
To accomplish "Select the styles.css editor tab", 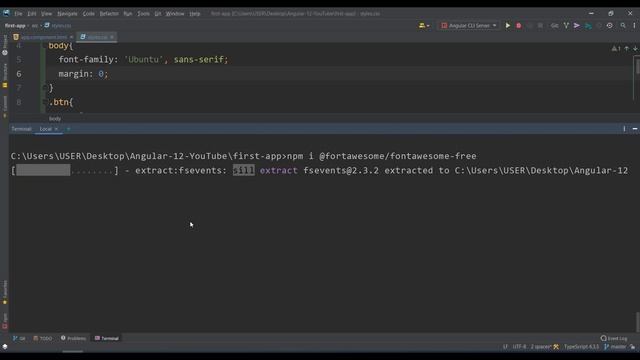I will [97, 37].
